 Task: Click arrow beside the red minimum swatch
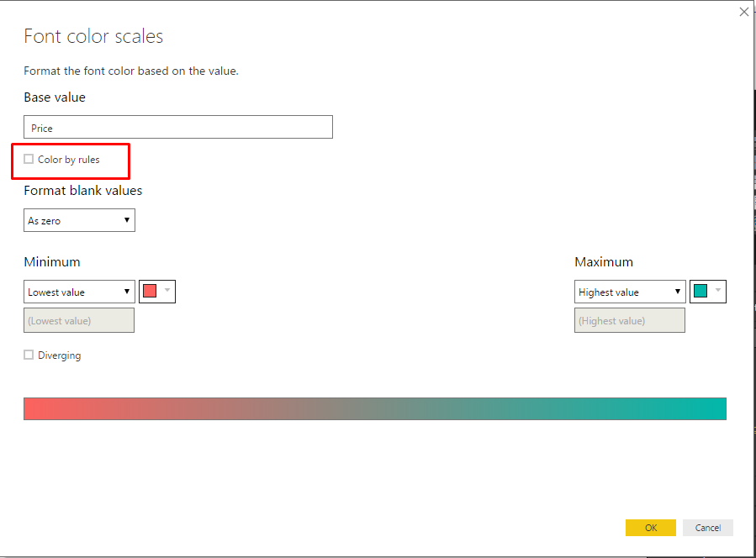167,292
